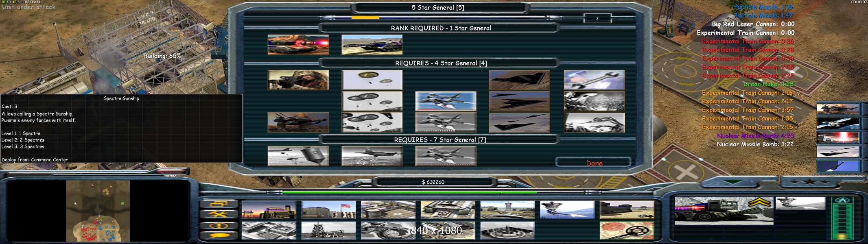868x244 pixels.
Task: Select the third grayscale wrench repair icon
Action: point(594,122)
